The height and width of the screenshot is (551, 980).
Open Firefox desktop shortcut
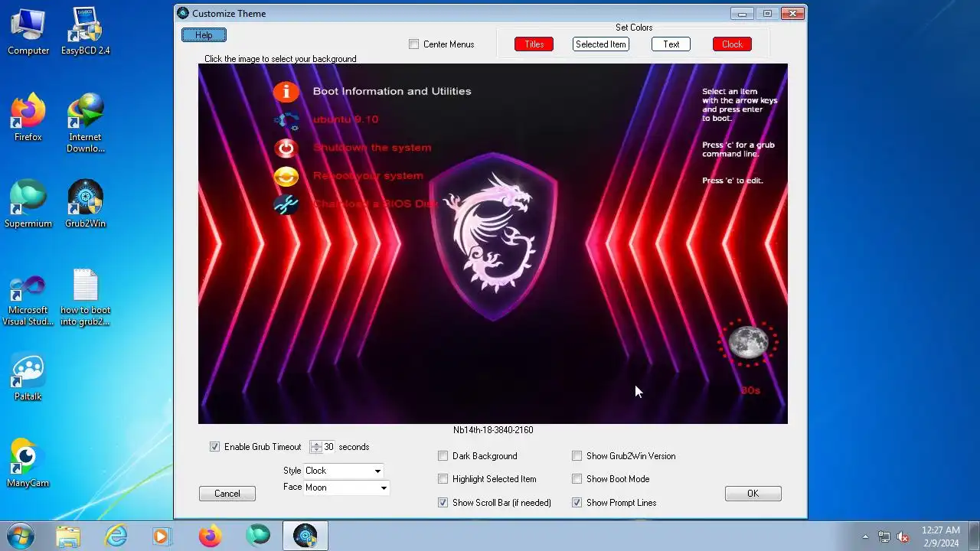pyautogui.click(x=28, y=117)
